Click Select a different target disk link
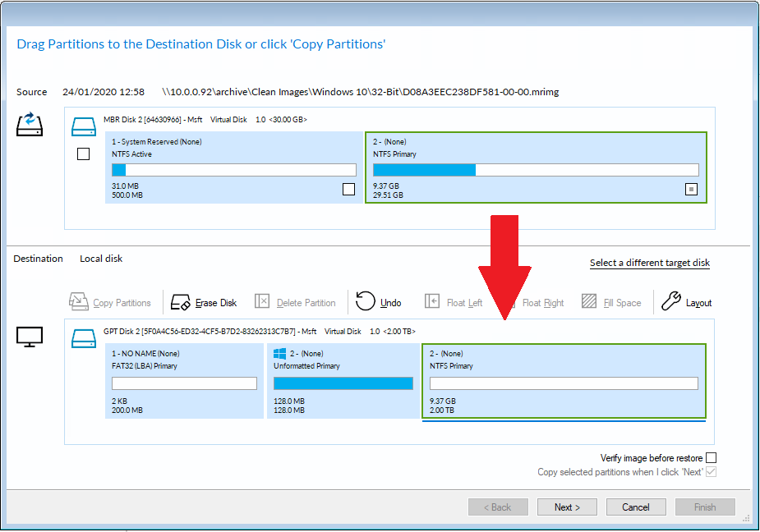 (649, 263)
